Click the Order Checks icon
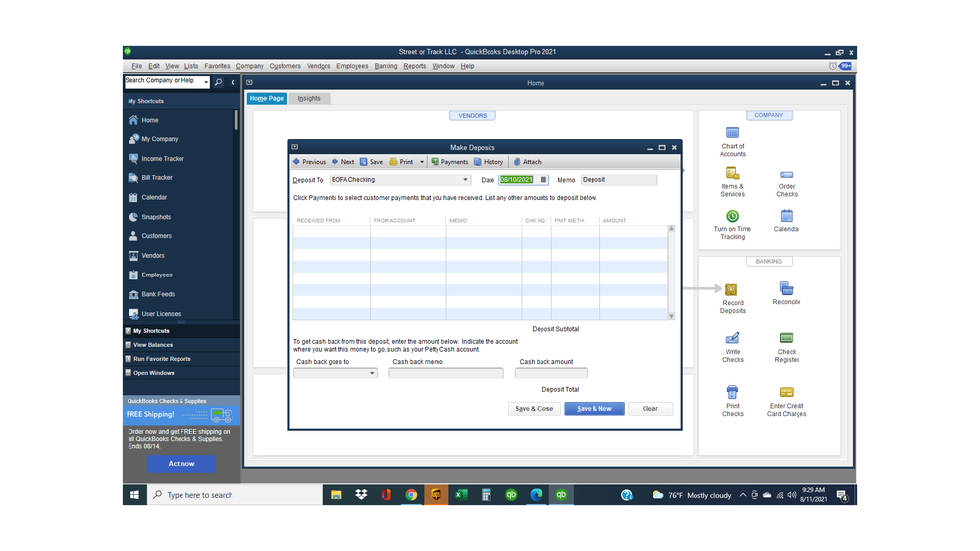The height and width of the screenshot is (551, 980). pyautogui.click(x=786, y=175)
